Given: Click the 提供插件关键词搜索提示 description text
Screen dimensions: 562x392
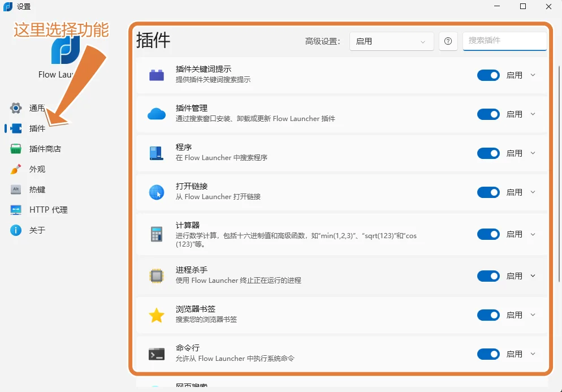Looking at the screenshot, I should coord(213,79).
